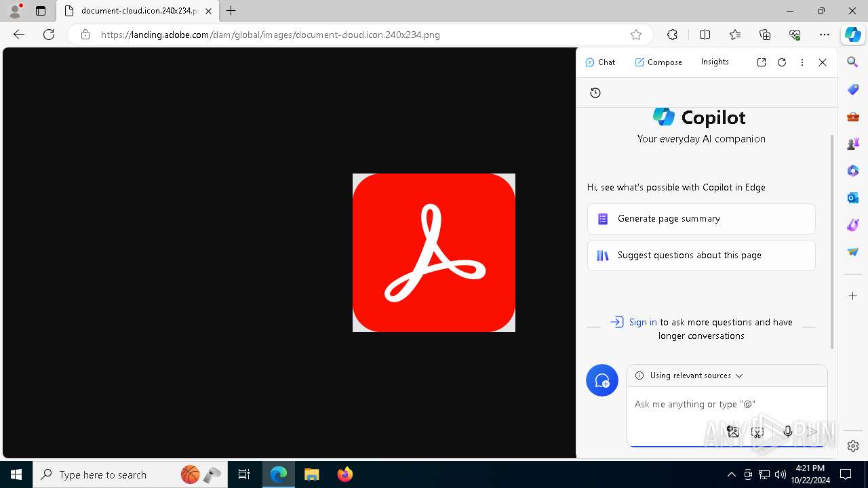Open the Extensions menu
The width and height of the screenshot is (868, 488).
click(x=672, y=35)
